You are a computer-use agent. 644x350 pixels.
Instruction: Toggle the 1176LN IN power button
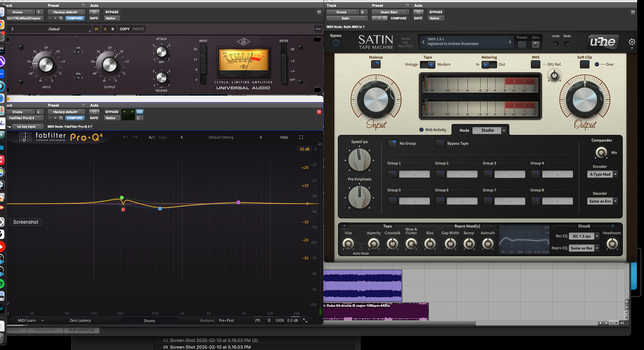(96, 29)
